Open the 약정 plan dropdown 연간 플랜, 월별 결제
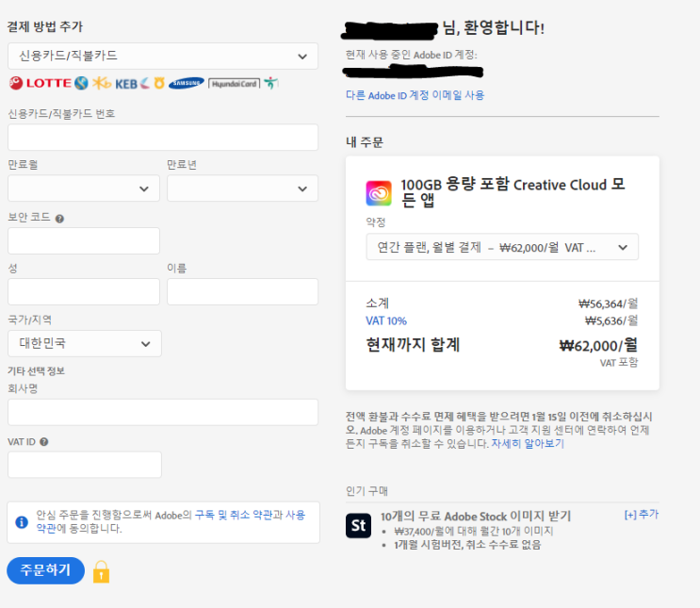 coord(502,247)
